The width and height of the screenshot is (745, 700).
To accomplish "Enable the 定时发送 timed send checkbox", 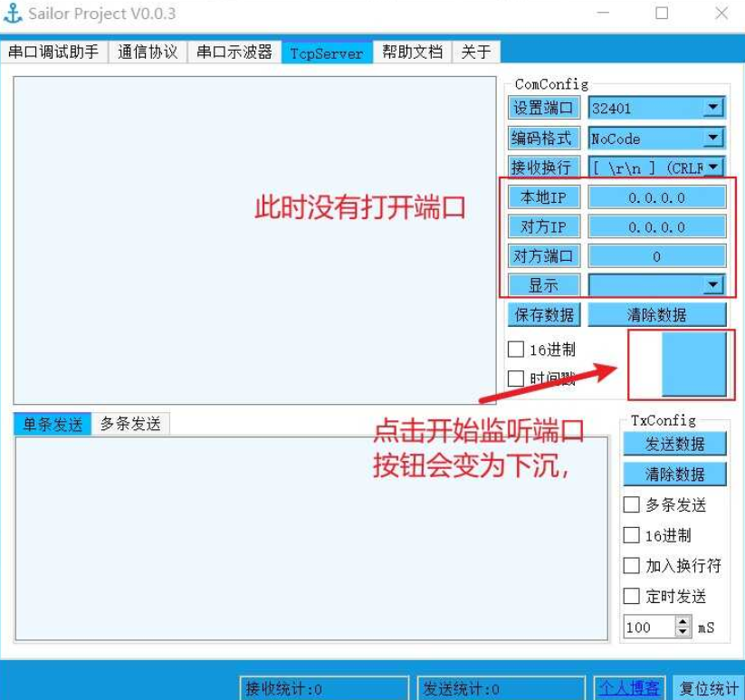I will click(x=631, y=596).
